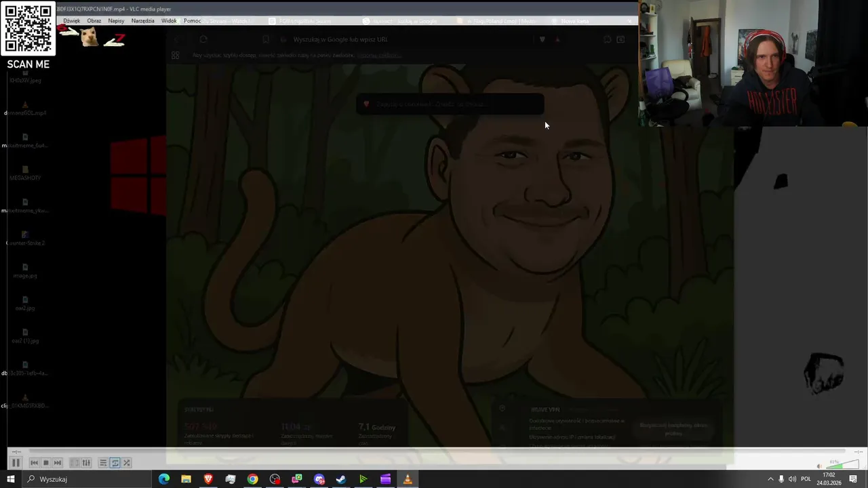
Task: Jump to the previous media item in VLC
Action: [34, 463]
